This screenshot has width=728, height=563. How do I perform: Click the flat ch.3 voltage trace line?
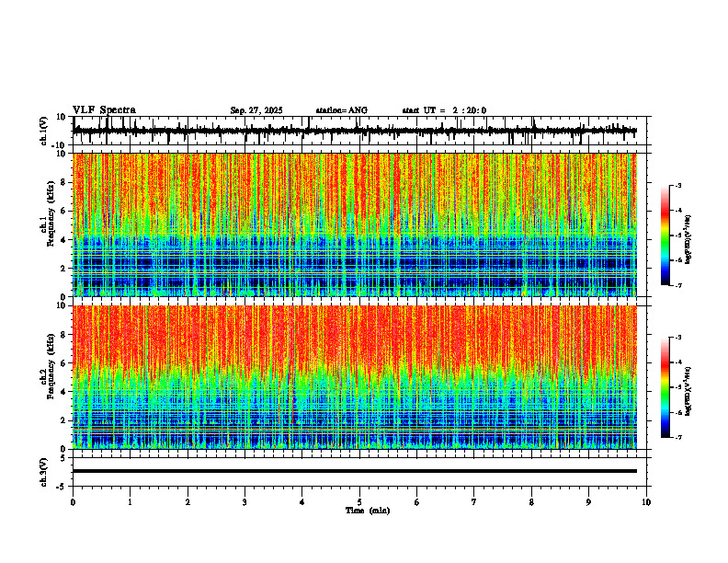point(355,471)
